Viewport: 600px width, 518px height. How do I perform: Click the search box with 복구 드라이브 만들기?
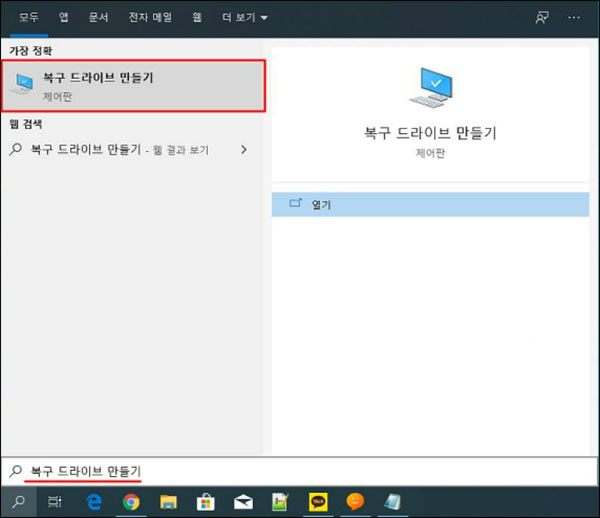pyautogui.click(x=299, y=471)
